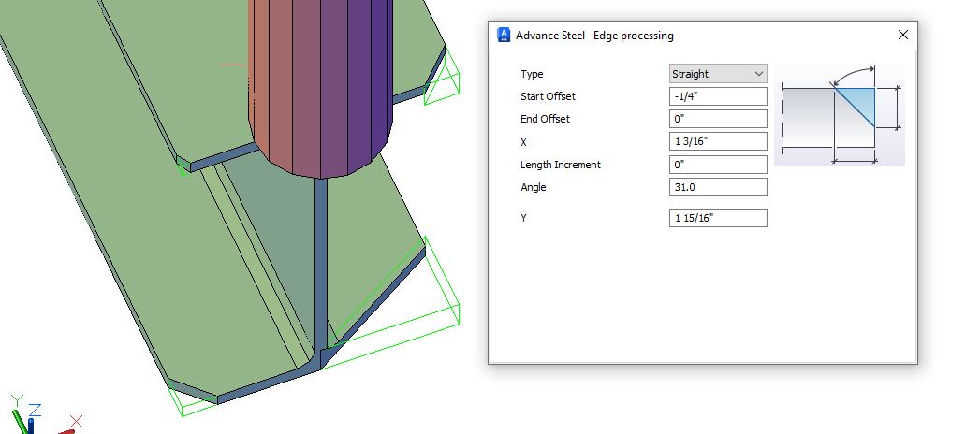
Task: Click the Start Offset label
Action: coord(549,96)
